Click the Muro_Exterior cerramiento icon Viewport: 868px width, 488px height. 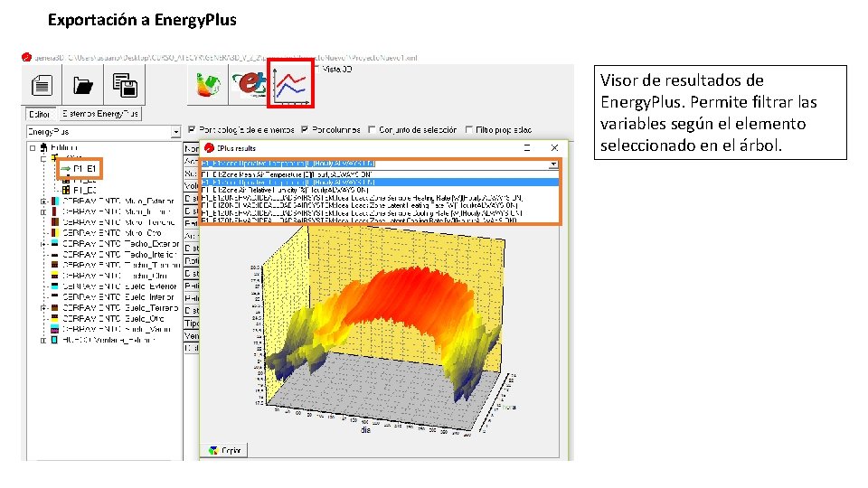[55, 201]
